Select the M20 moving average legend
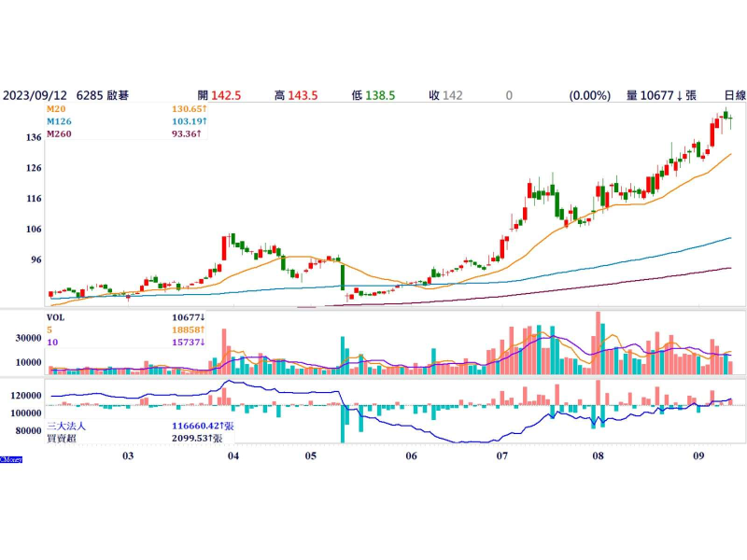 [x=56, y=109]
